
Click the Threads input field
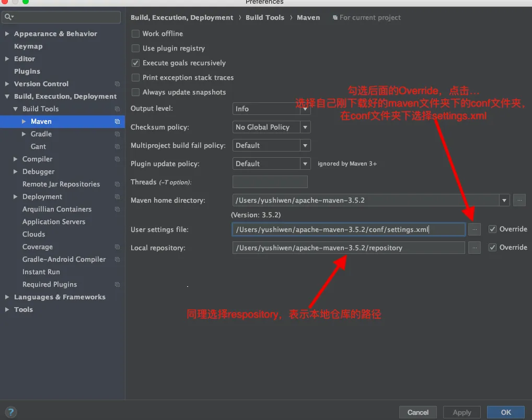coord(270,182)
